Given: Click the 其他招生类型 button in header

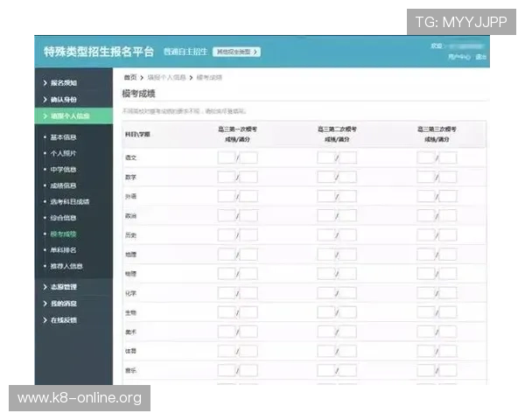Looking at the screenshot, I should point(237,52).
